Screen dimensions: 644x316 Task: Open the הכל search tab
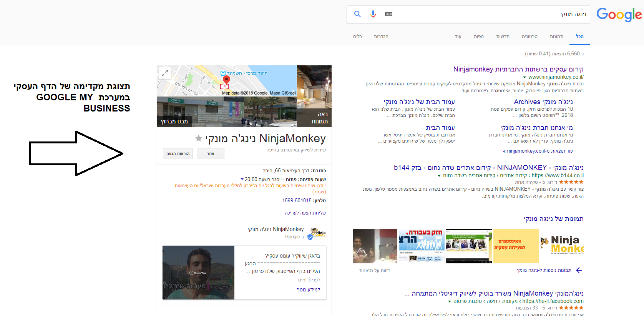[x=579, y=37]
